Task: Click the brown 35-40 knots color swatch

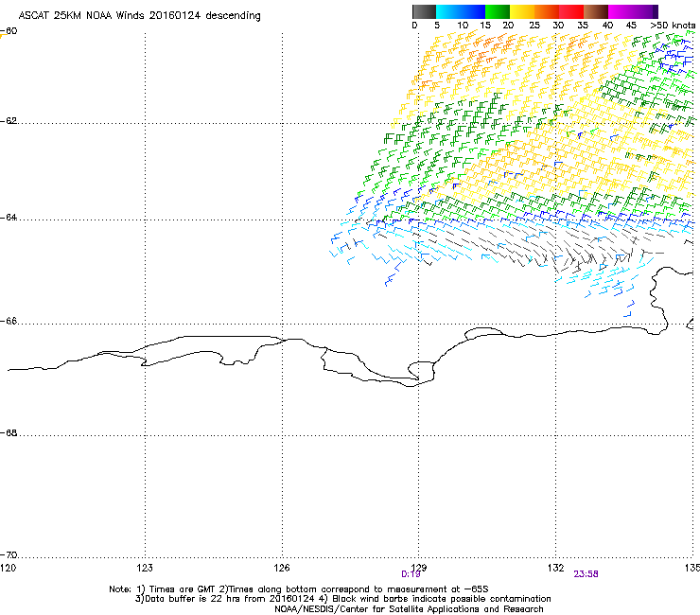Action: [596, 11]
